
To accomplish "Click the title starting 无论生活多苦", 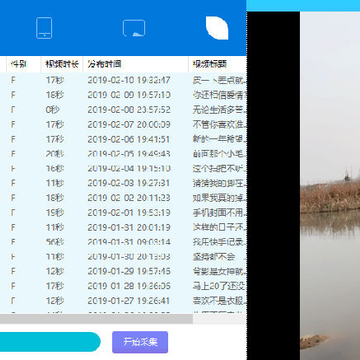I will (x=220, y=109).
